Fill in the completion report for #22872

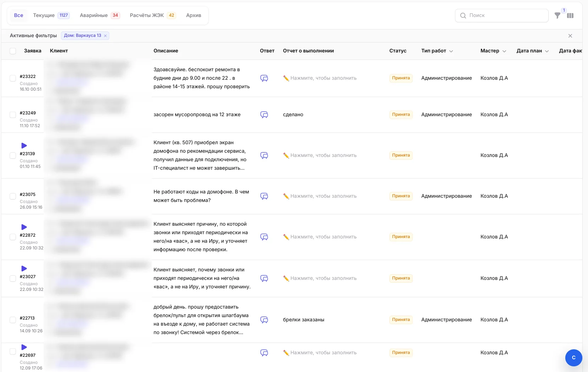click(x=320, y=237)
